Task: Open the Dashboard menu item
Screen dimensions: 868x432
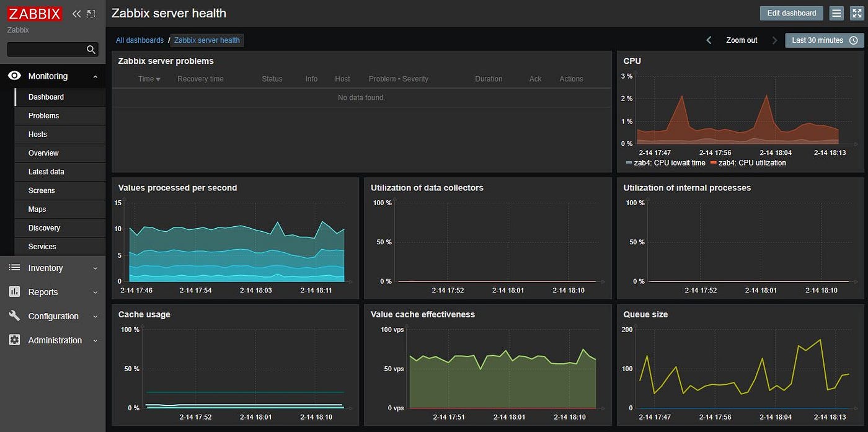Action: pos(60,97)
